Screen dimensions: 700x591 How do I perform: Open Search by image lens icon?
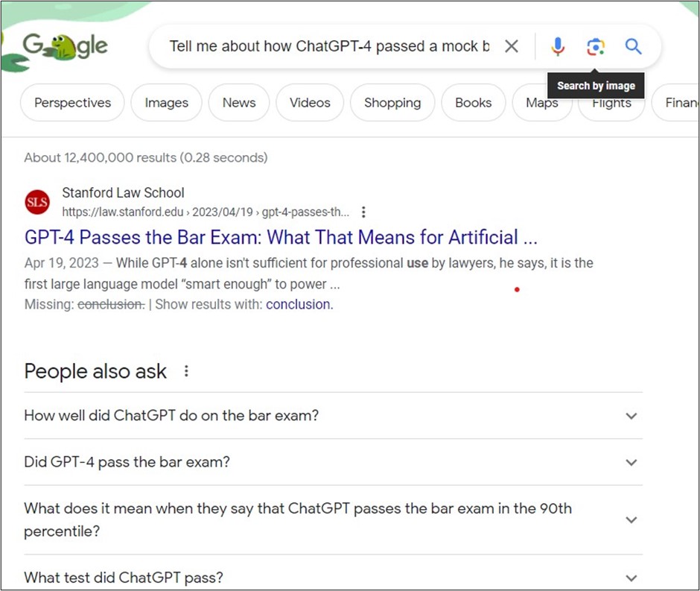(x=595, y=47)
